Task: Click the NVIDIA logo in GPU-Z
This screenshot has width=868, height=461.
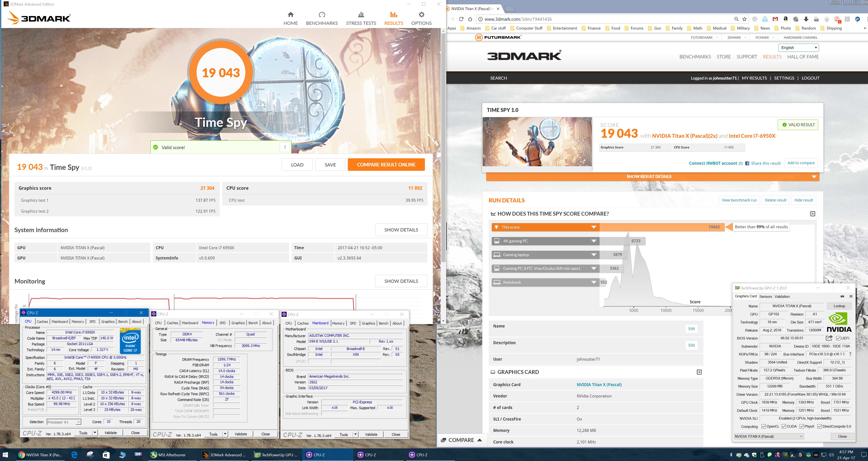Action: point(839,322)
